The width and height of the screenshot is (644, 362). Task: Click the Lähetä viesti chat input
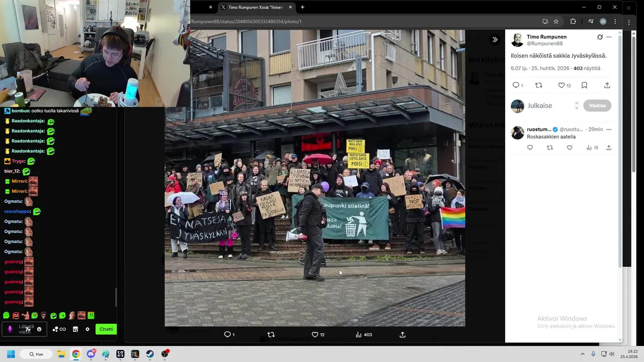coord(25,329)
